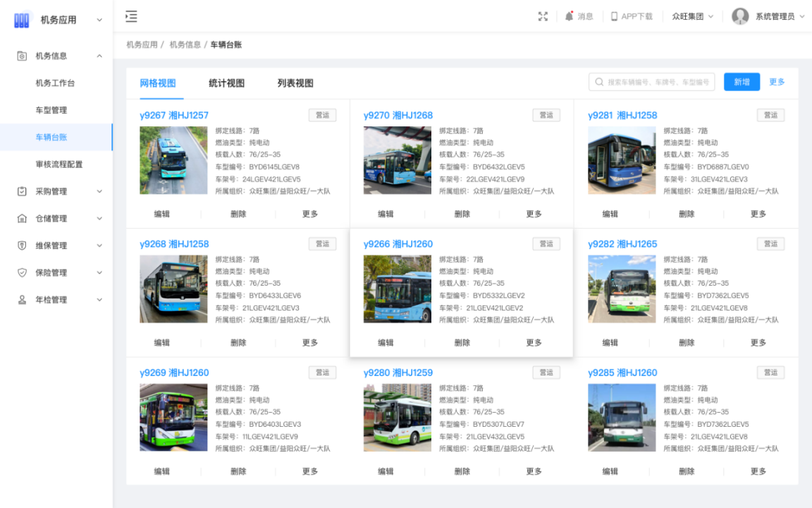Open 车型管理 in the sidebar

tap(51, 110)
